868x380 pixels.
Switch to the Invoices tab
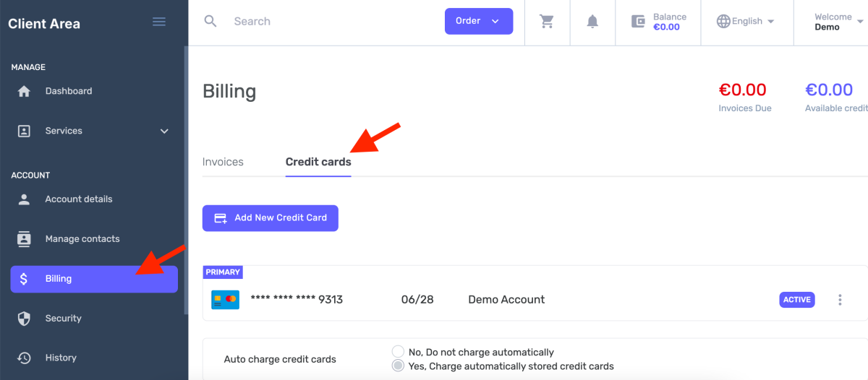point(223,162)
